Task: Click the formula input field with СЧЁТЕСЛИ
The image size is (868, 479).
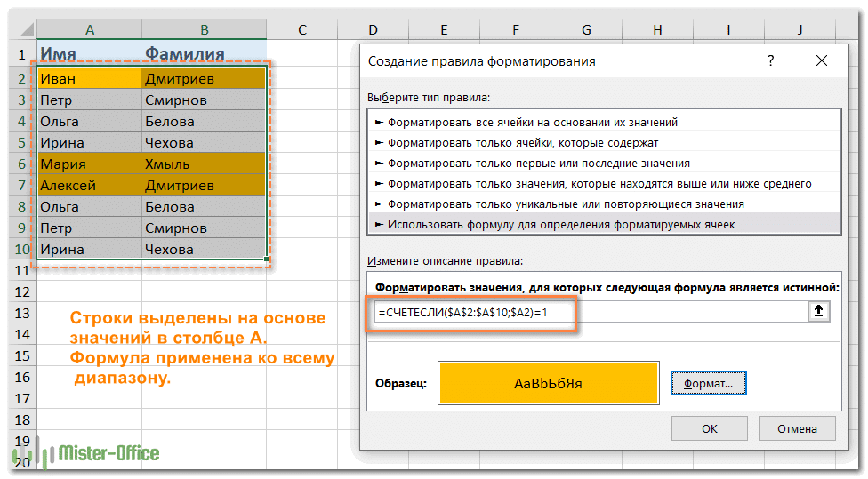Action: [587, 312]
